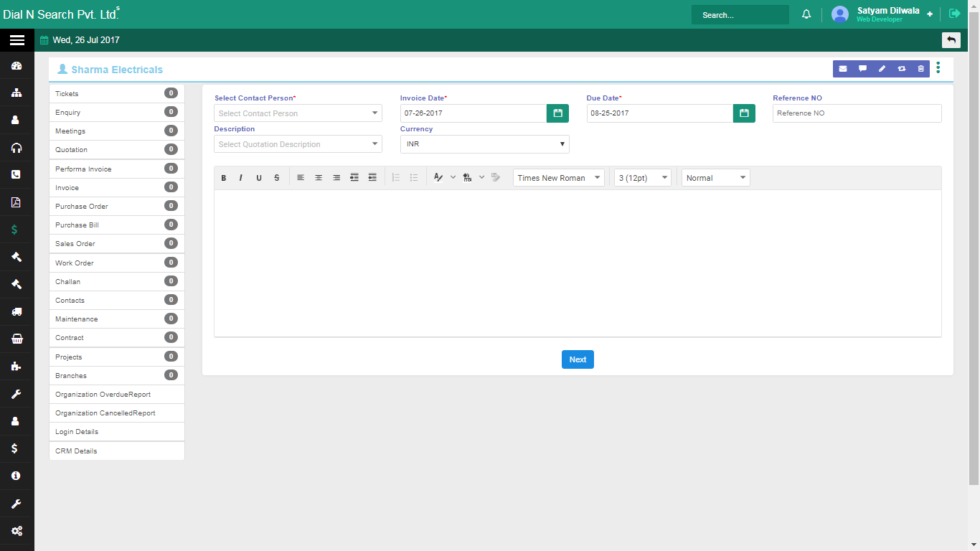980x551 pixels.
Task: Open the Normal paragraph style dropdown
Action: point(716,178)
